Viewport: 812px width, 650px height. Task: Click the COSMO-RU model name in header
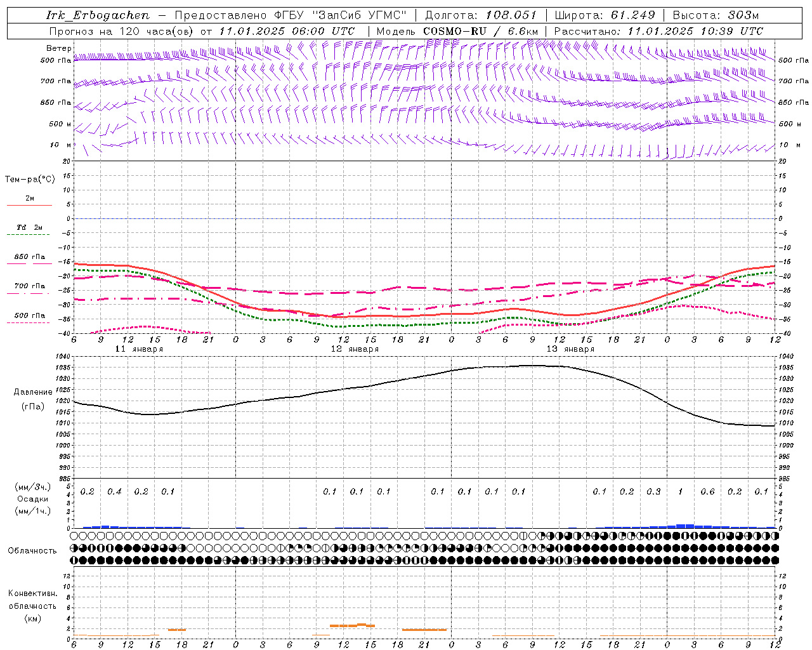click(455, 31)
